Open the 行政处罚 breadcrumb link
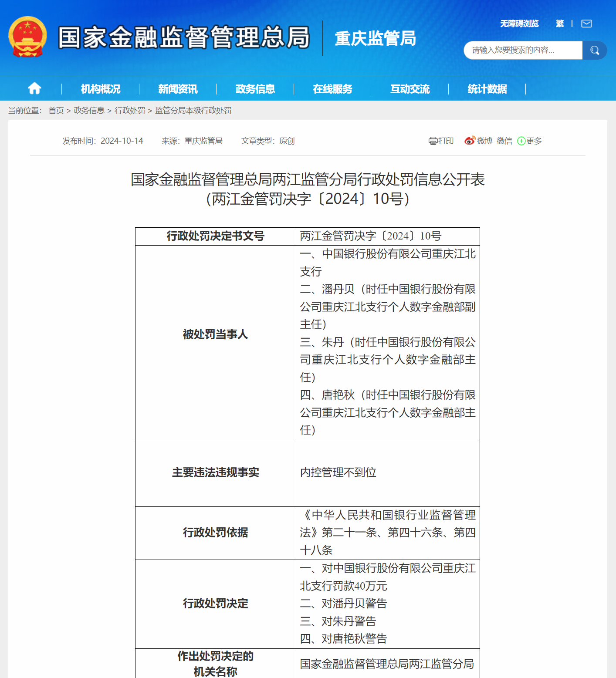616x678 pixels. [130, 111]
